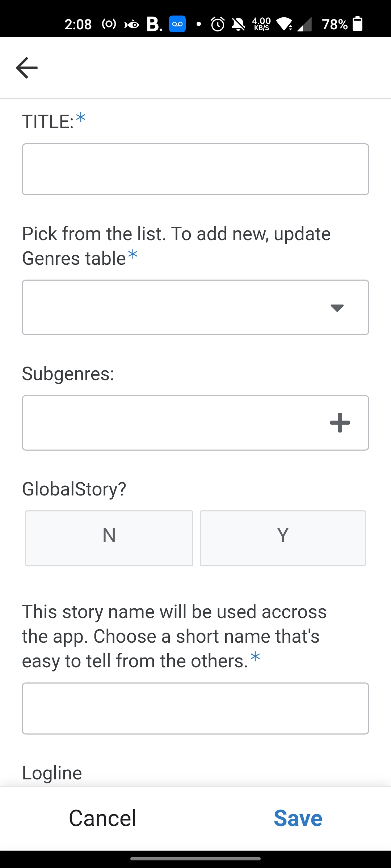Viewport: 391px width, 868px height.
Task: Click the Cancel button
Action: [102, 818]
